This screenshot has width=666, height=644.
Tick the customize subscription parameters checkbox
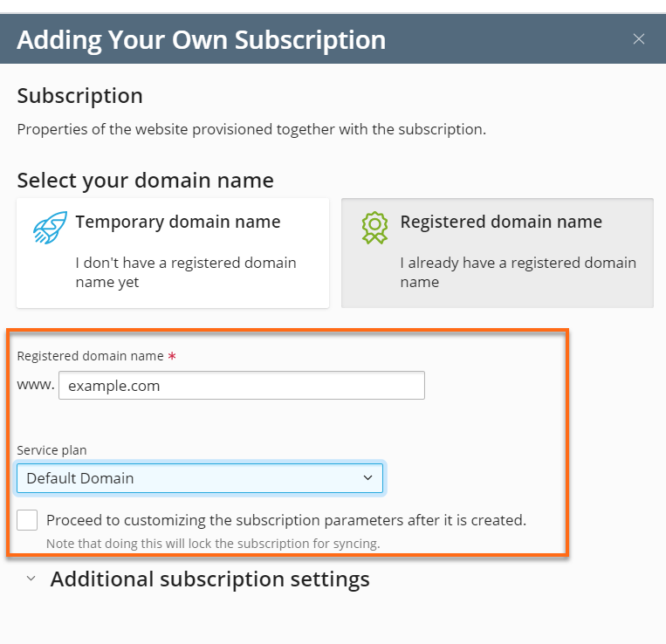(x=28, y=520)
